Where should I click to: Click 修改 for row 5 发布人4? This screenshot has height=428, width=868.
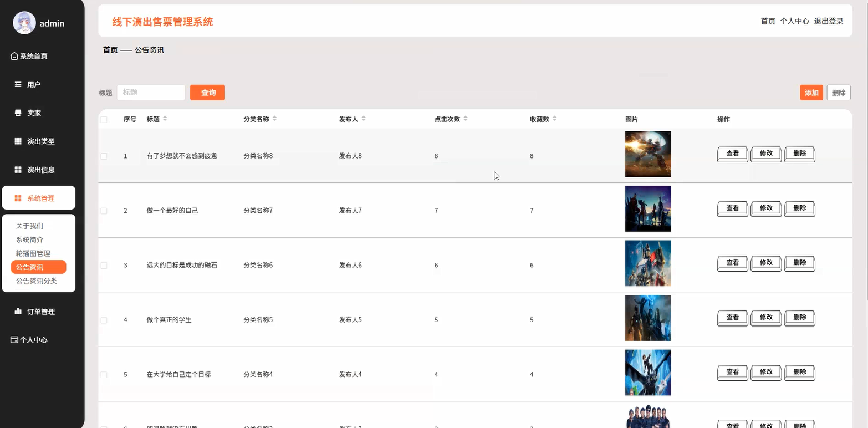coord(766,372)
